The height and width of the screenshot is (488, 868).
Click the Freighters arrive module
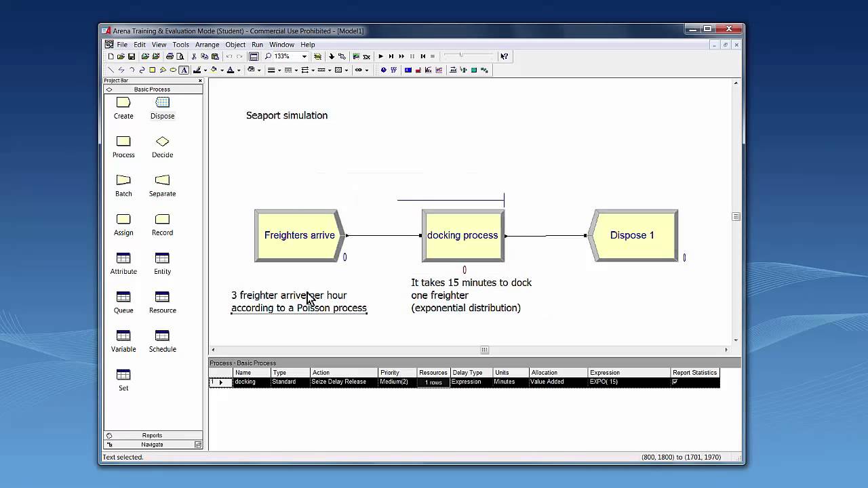point(300,235)
